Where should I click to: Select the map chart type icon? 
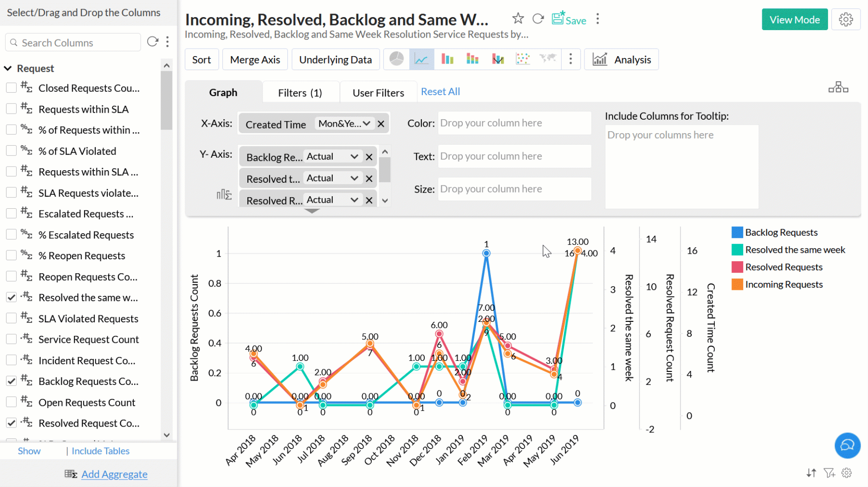coord(548,59)
